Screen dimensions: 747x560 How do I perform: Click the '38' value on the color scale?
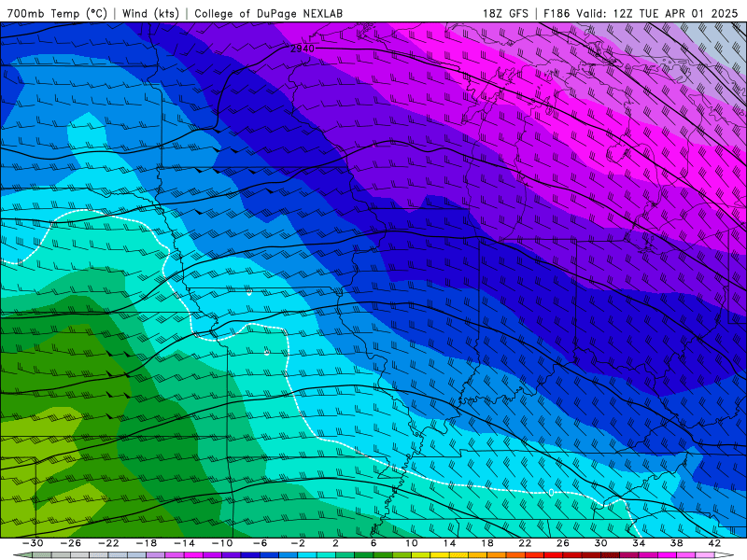(x=676, y=543)
